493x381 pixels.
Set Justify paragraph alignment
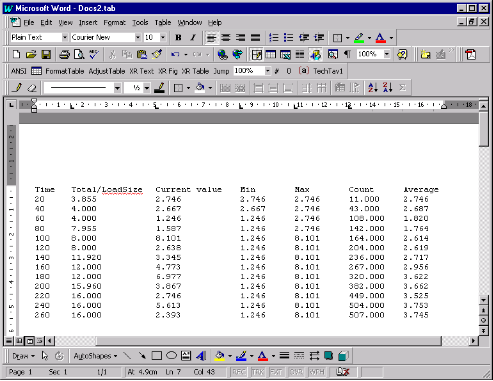pos(255,37)
